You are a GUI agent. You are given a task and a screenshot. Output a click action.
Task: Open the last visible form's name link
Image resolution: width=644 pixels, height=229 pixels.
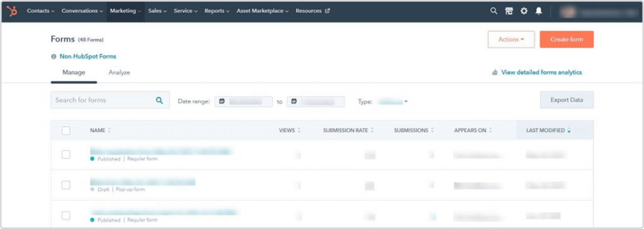coord(164,212)
